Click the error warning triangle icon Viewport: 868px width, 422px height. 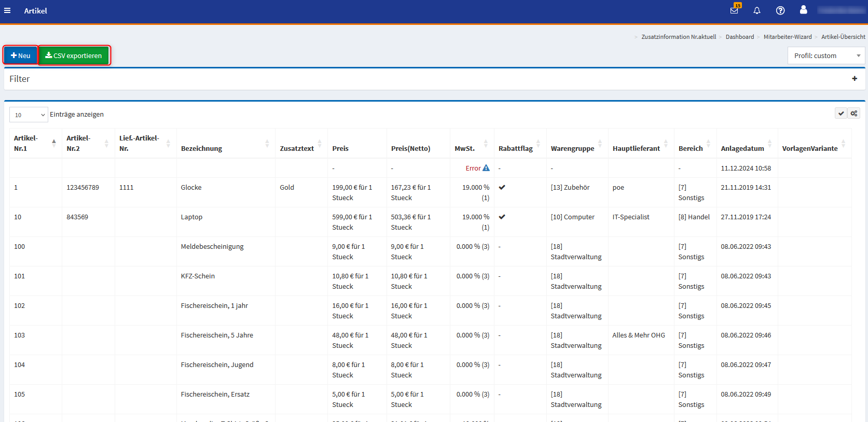(486, 168)
